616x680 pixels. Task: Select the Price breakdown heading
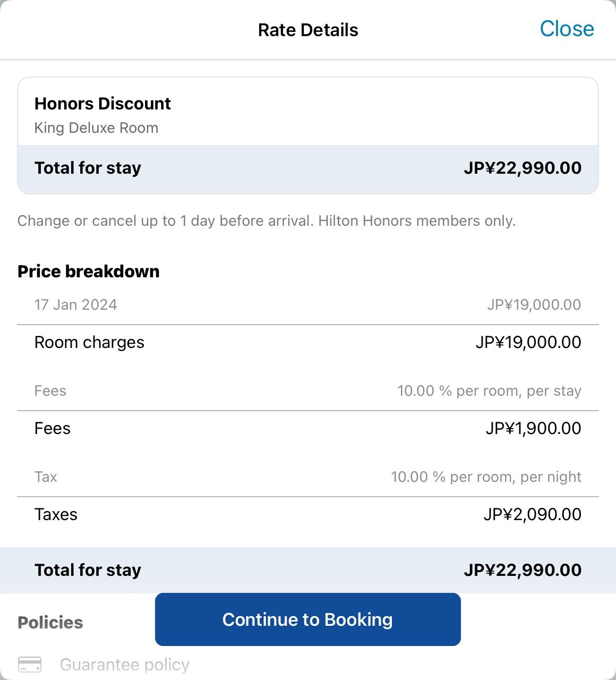[x=89, y=271]
